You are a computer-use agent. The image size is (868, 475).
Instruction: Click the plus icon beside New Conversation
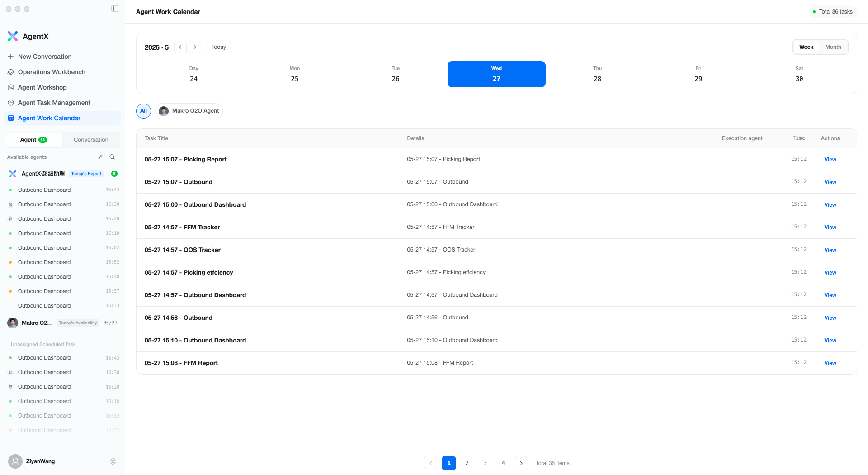tap(11, 57)
